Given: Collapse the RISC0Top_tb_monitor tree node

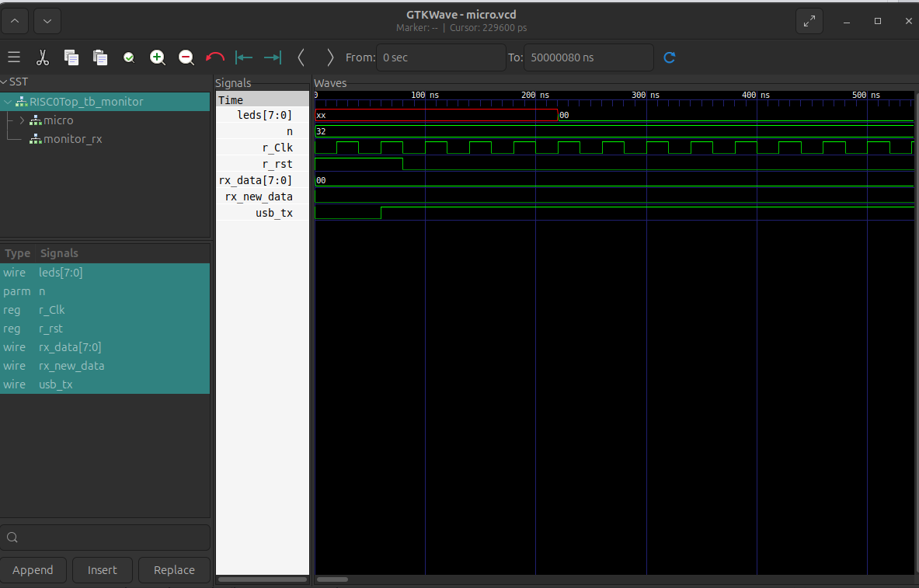Looking at the screenshot, I should [x=6, y=101].
